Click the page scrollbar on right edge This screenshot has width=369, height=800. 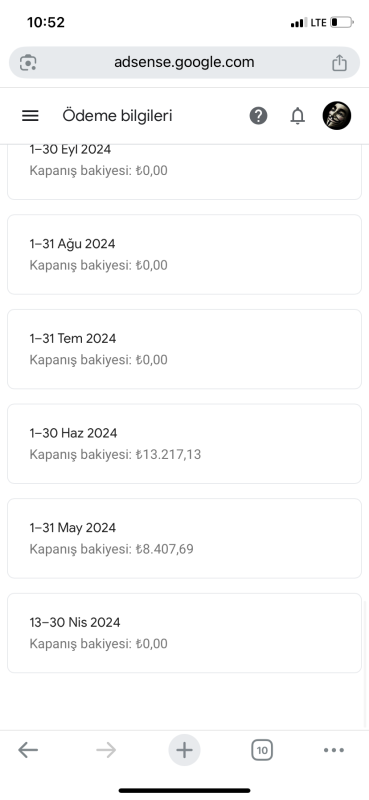366,663
